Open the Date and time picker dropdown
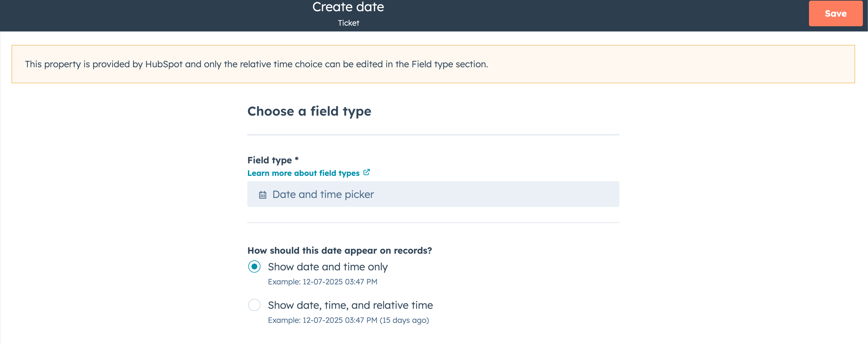Screen dimensions: 868x344 coord(433,194)
